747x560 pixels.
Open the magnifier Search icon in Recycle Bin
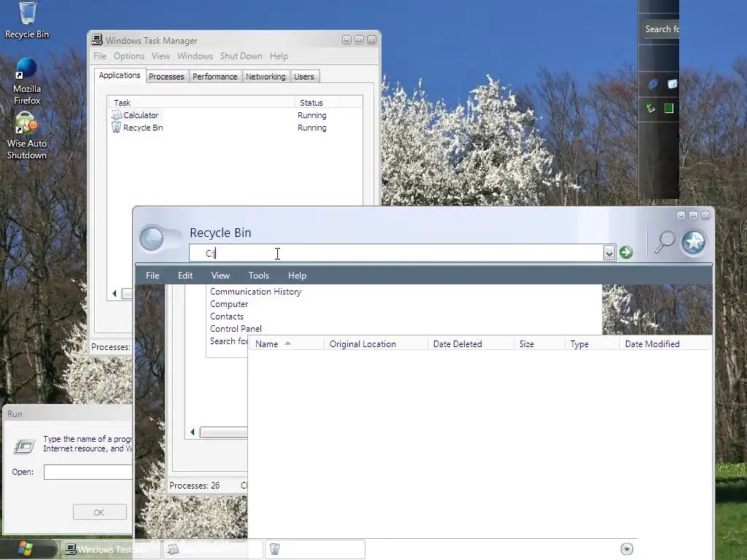pyautogui.click(x=665, y=241)
